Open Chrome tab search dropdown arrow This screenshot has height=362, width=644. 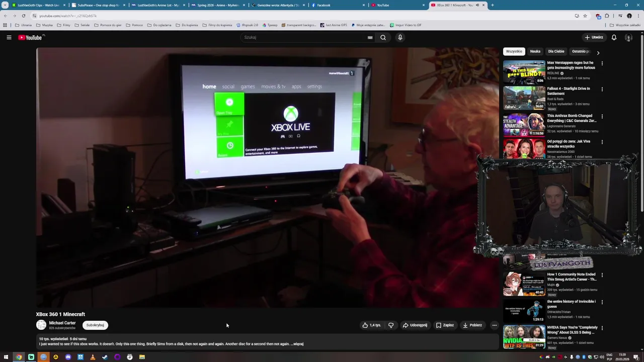click(x=5, y=5)
